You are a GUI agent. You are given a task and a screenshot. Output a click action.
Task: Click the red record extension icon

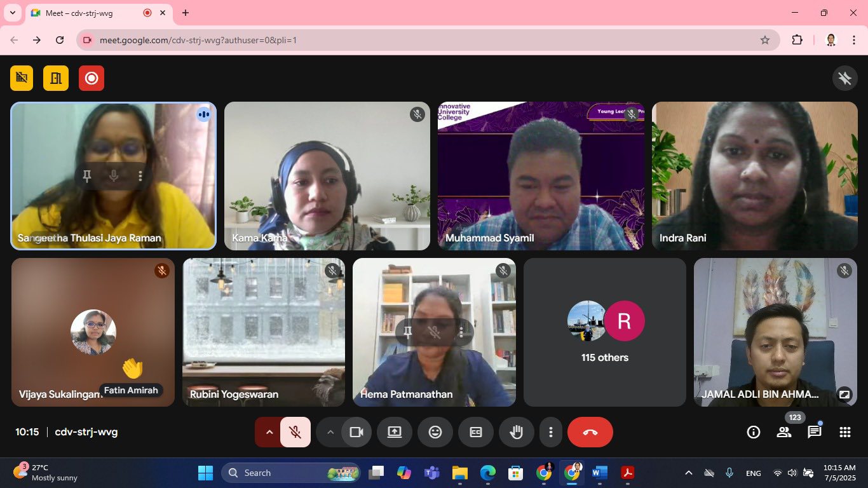[x=92, y=78]
